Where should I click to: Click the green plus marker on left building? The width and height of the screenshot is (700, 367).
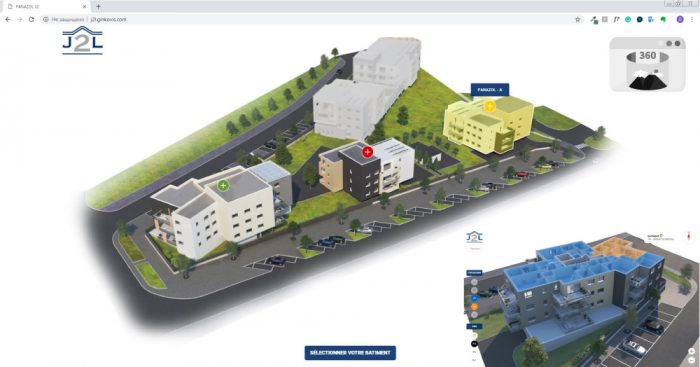click(x=223, y=185)
